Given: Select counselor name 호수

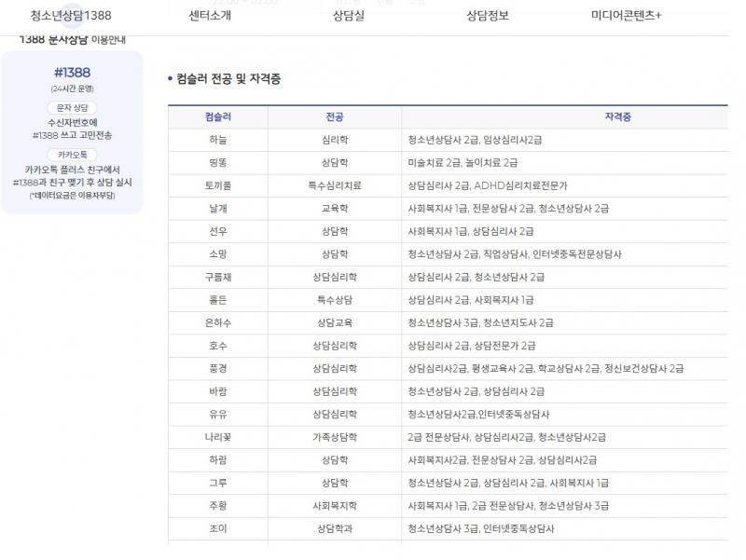Looking at the screenshot, I should click(218, 346).
